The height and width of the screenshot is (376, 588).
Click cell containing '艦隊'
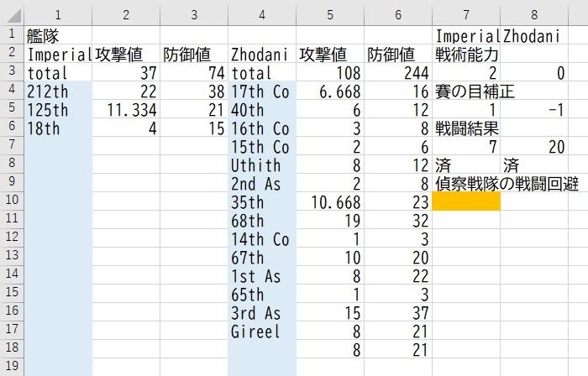pyautogui.click(x=58, y=35)
